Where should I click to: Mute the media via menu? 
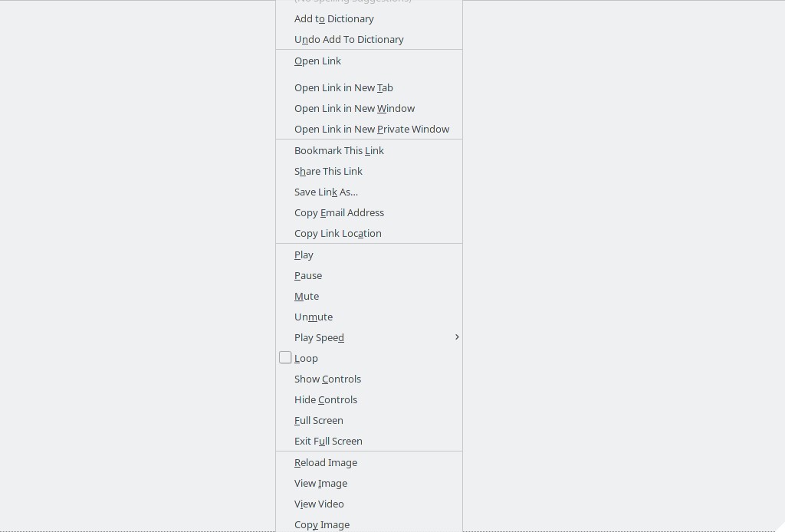369,296
